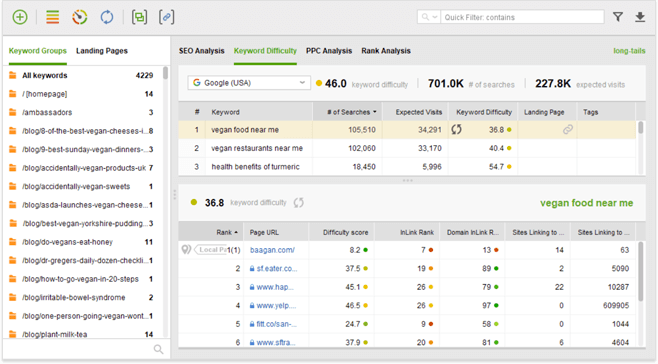
Task: Click the bracketed link toolbar icon
Action: pyautogui.click(x=167, y=17)
